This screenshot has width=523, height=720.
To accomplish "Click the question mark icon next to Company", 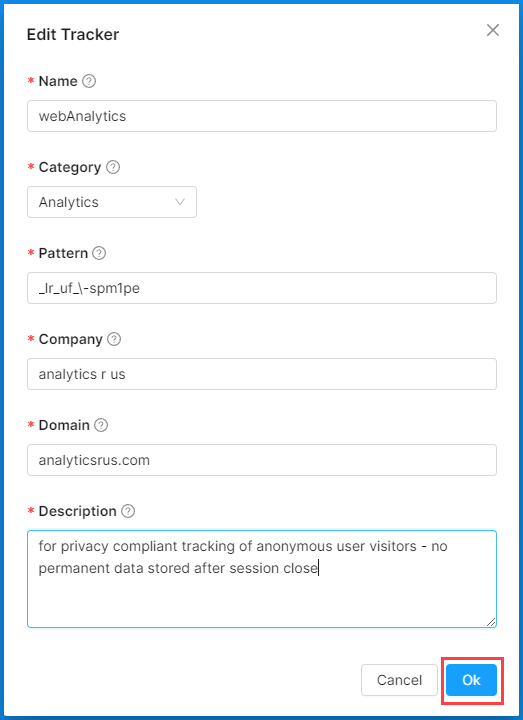I will coord(114,339).
